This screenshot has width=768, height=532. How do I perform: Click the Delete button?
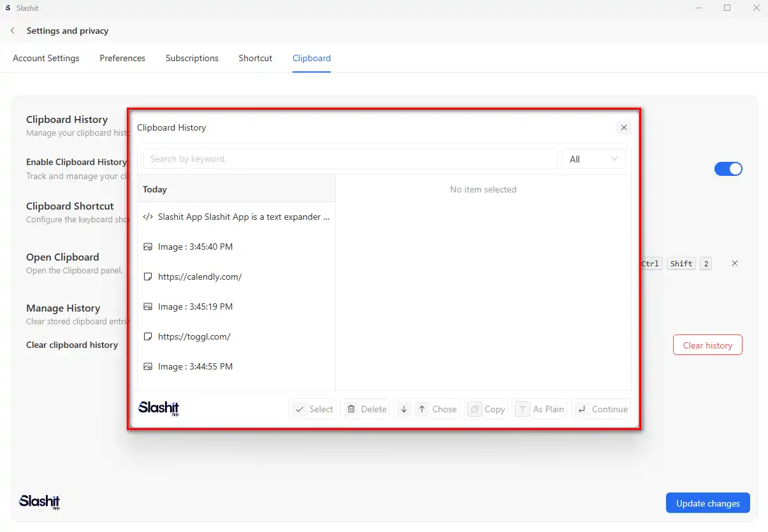point(365,409)
